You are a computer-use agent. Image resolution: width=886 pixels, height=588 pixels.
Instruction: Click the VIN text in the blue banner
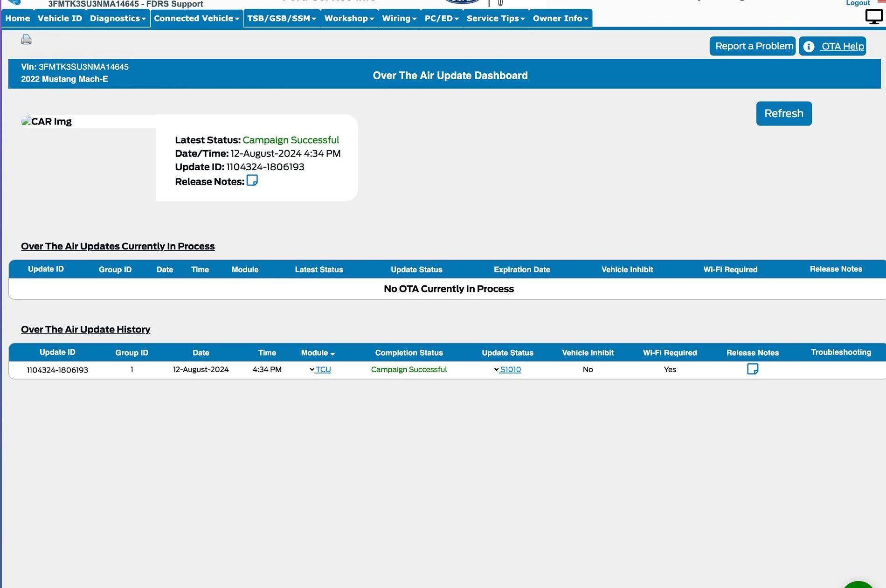(x=75, y=67)
